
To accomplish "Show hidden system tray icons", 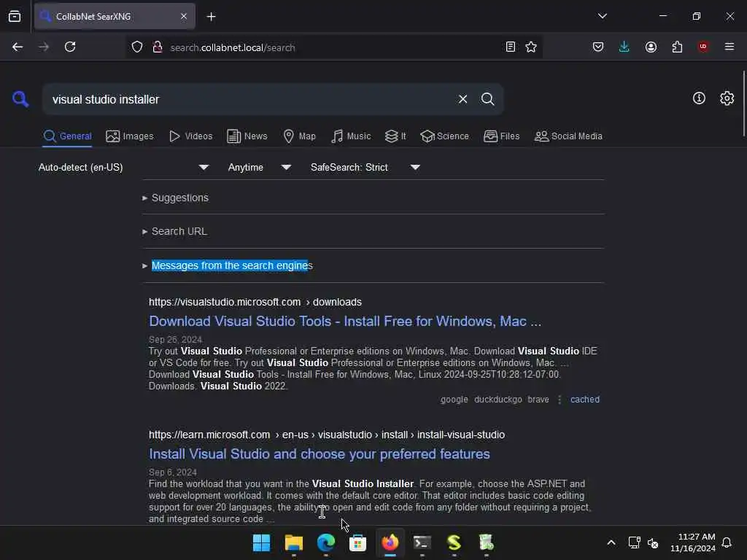I will click(x=611, y=542).
